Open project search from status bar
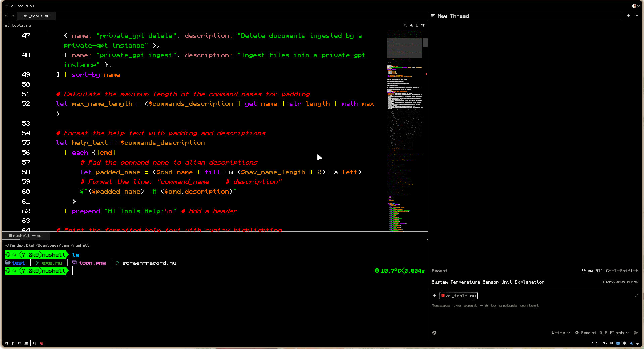The height and width of the screenshot is (349, 644). [34, 343]
